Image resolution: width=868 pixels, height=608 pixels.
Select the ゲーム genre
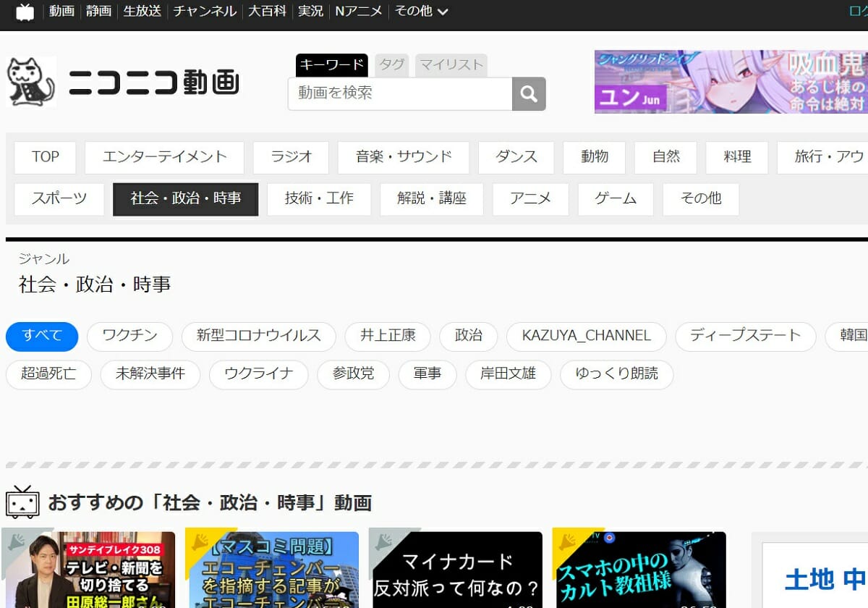point(616,199)
